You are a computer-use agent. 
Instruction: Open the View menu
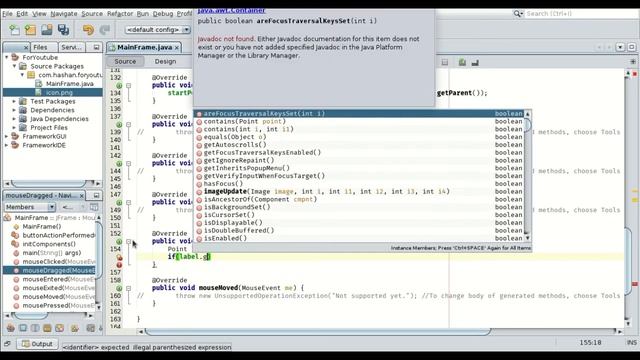(39, 13)
